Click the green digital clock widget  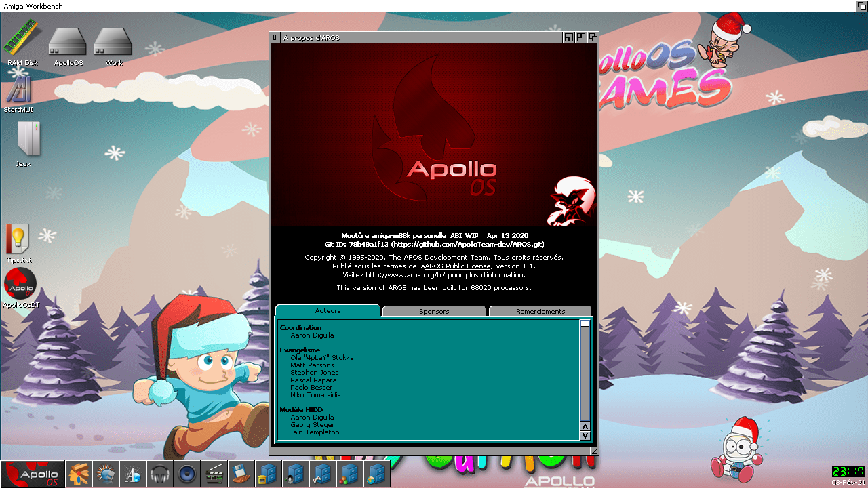pyautogui.click(x=849, y=472)
